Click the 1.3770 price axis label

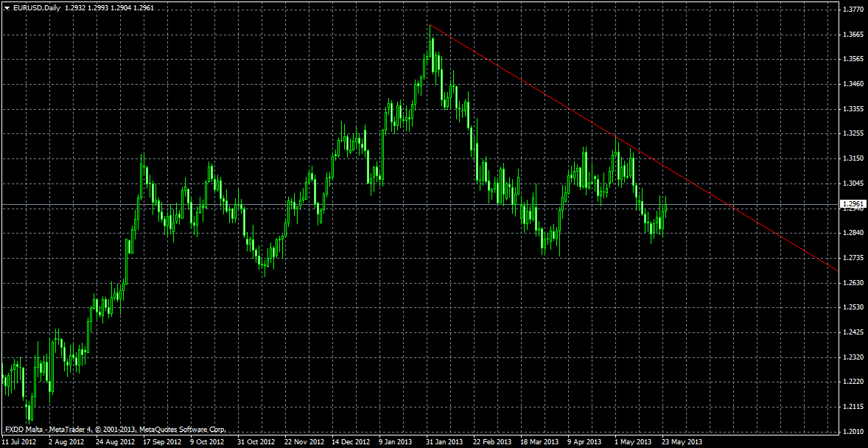853,10
